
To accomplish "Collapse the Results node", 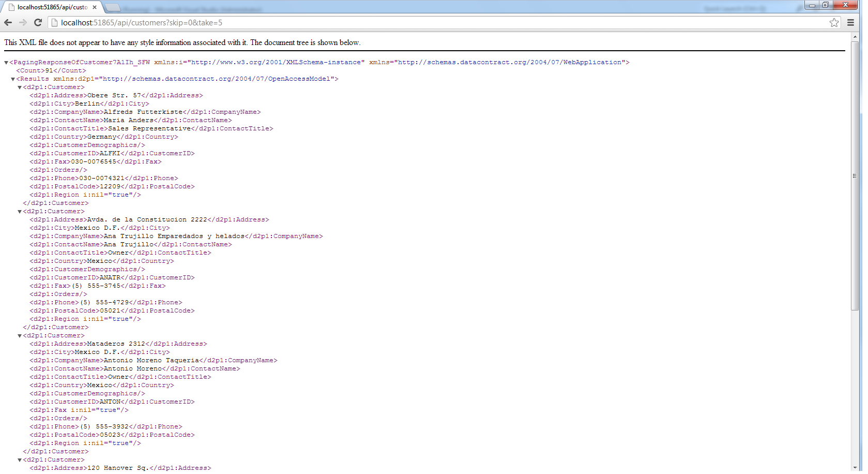I will pyautogui.click(x=13, y=79).
